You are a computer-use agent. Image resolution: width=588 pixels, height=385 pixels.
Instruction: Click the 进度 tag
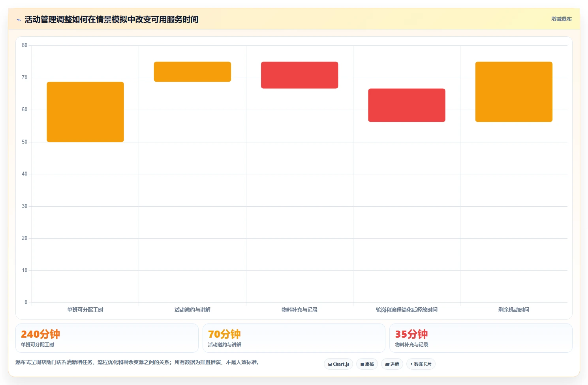[x=392, y=364]
